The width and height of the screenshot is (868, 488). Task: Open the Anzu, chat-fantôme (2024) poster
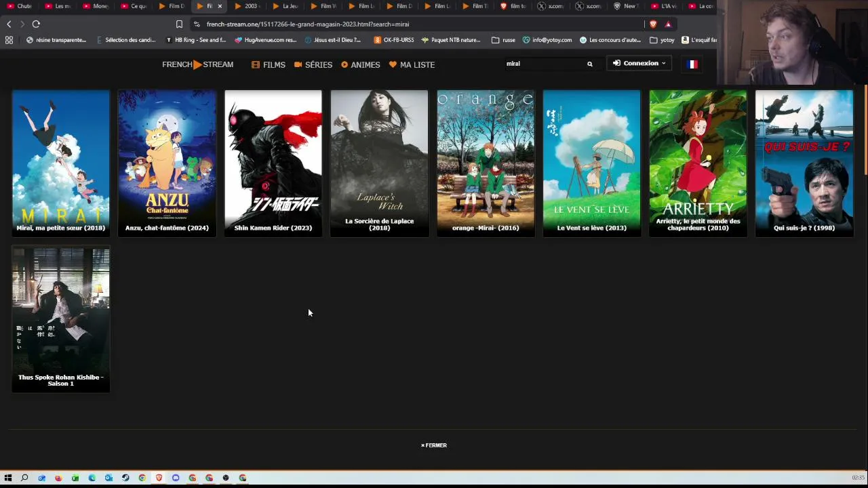pyautogui.click(x=167, y=163)
